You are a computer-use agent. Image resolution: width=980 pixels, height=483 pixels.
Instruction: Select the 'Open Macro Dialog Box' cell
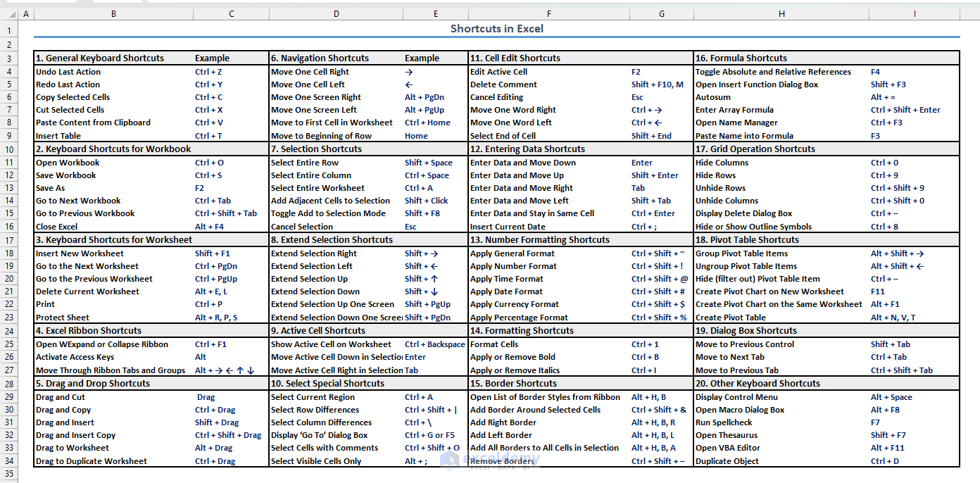781,410
